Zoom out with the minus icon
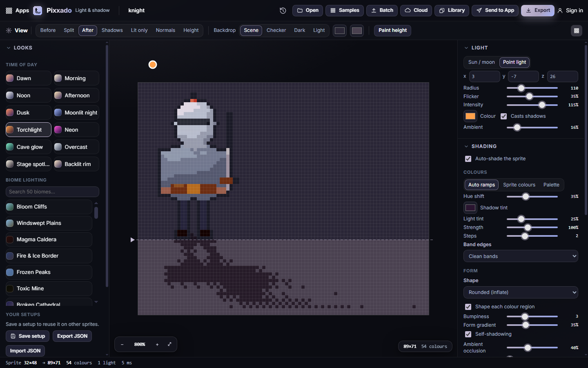The height and width of the screenshot is (368, 588). [x=122, y=345]
